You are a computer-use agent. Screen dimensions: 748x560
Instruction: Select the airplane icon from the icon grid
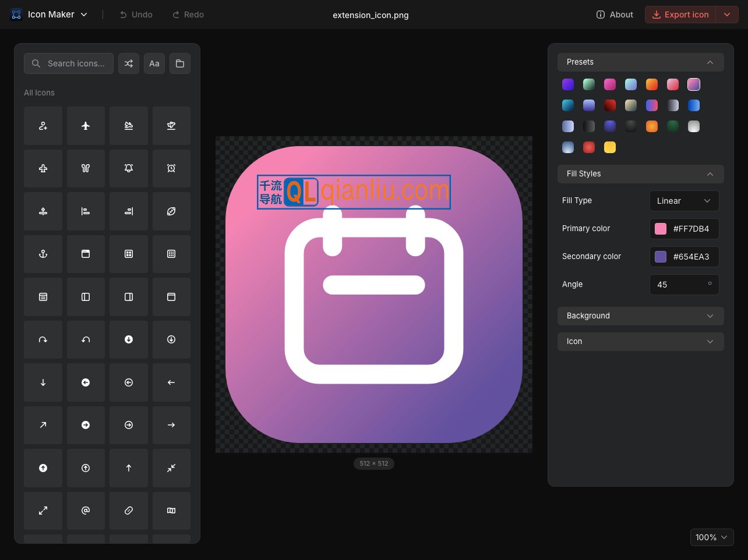[86, 126]
